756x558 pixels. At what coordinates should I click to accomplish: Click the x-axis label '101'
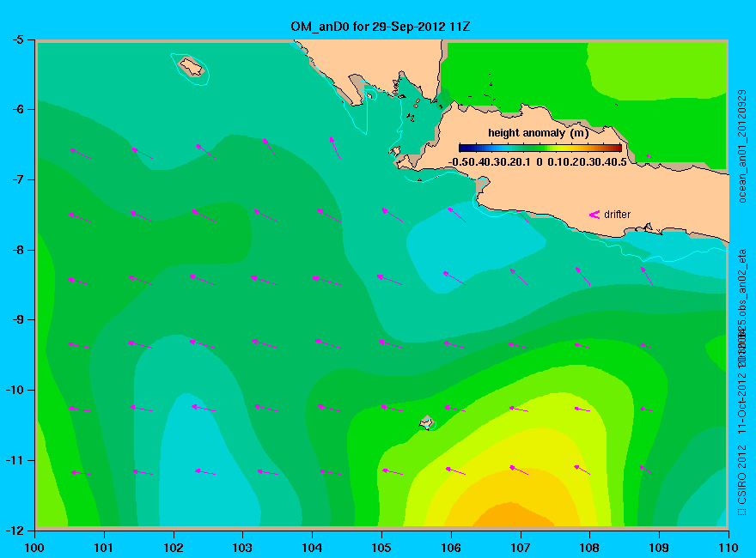pos(104,548)
